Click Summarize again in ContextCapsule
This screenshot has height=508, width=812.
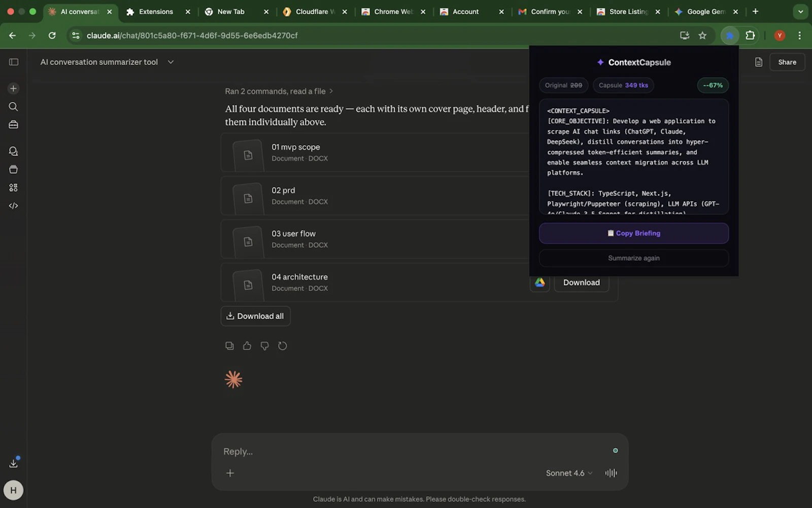(634, 258)
